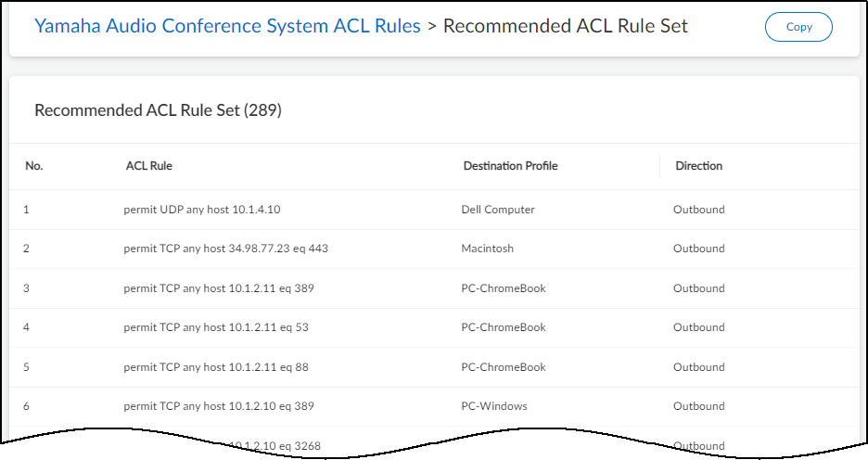This screenshot has height=460, width=868.
Task: Click rule permit TCP 10.1.2.11 eq 53
Action: click(x=216, y=327)
